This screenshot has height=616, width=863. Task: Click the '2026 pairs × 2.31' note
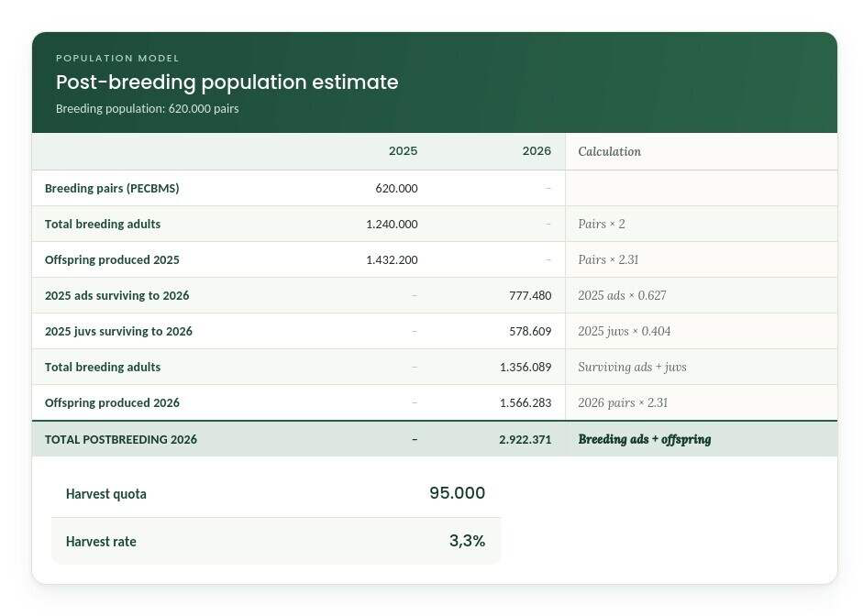623,402
